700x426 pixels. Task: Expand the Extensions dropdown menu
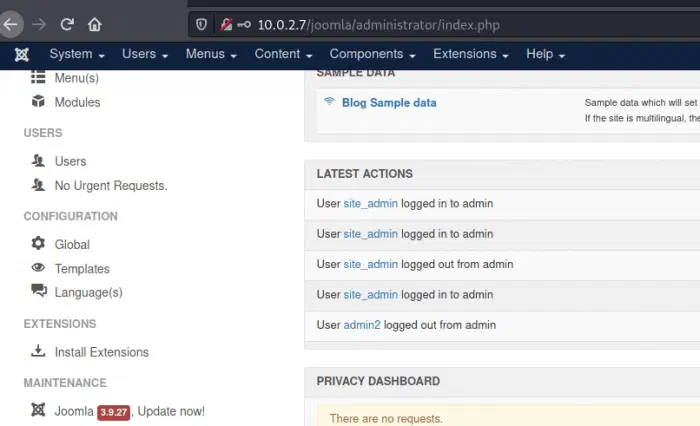click(471, 54)
